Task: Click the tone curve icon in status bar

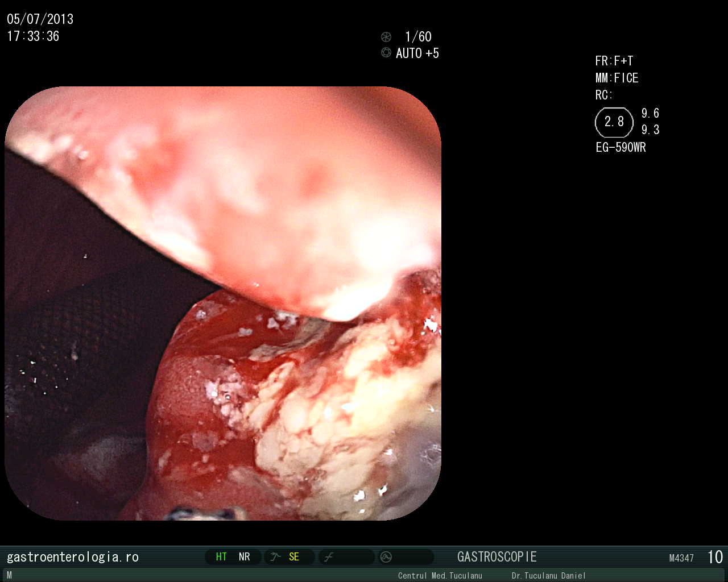Action: click(329, 557)
